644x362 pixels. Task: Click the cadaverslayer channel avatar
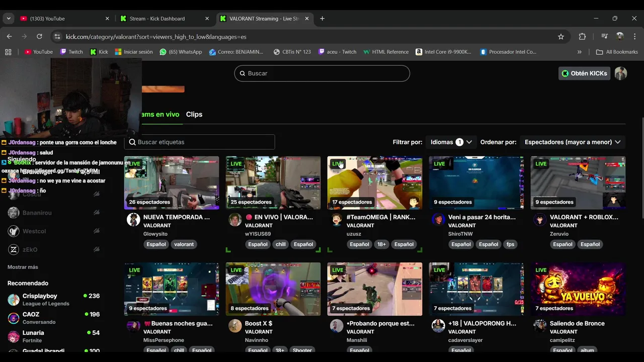438,325
